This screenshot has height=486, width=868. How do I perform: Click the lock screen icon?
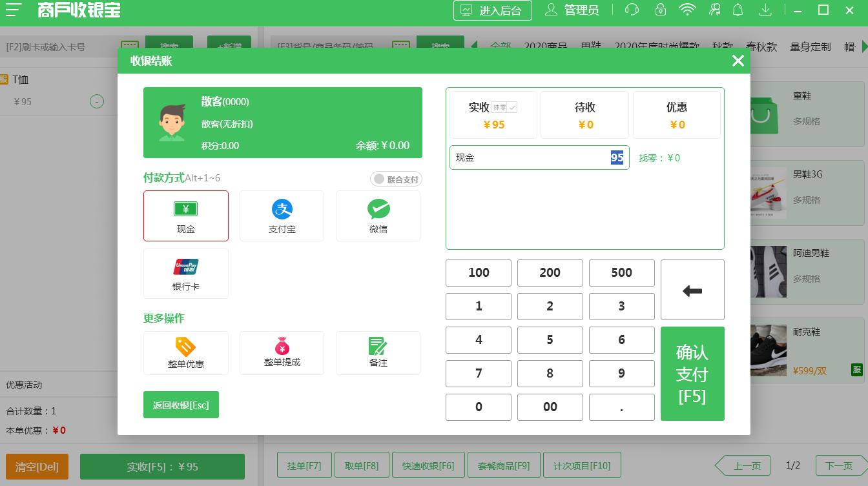coord(660,10)
